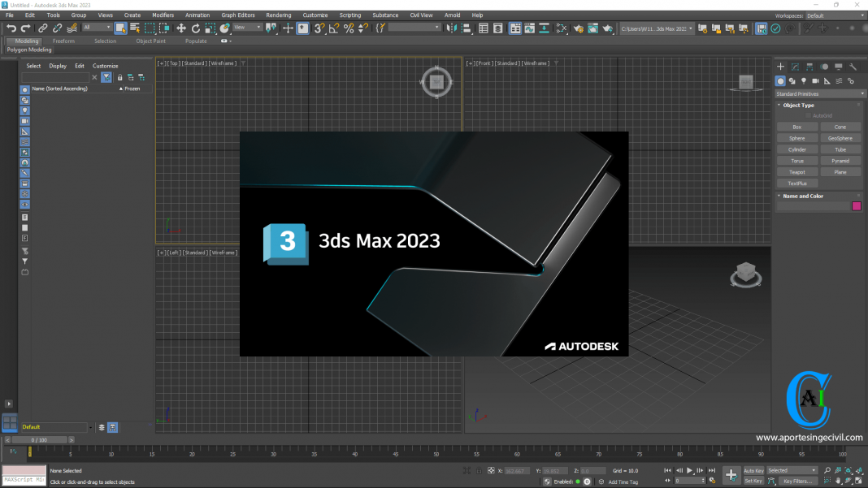868x488 pixels.
Task: Open the Rendering menu
Action: (x=277, y=15)
